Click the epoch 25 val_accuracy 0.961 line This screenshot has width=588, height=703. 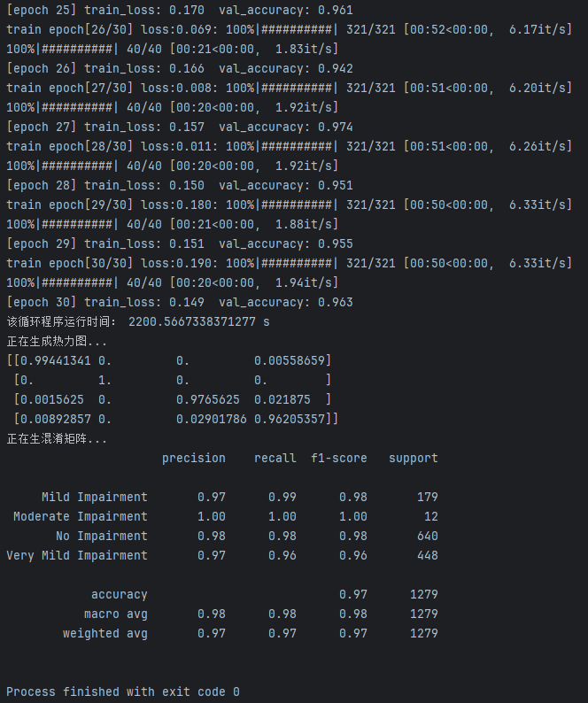click(179, 10)
